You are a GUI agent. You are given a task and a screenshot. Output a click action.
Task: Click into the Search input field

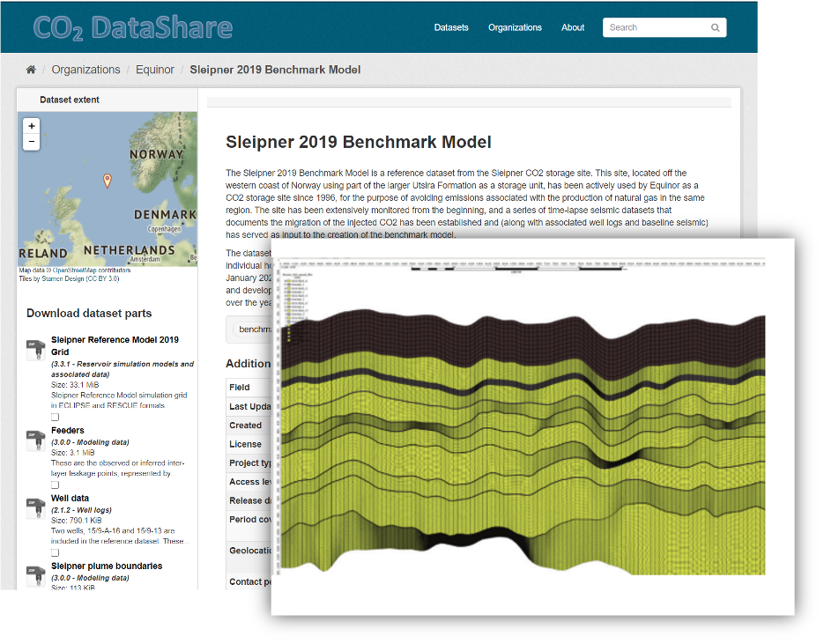657,28
